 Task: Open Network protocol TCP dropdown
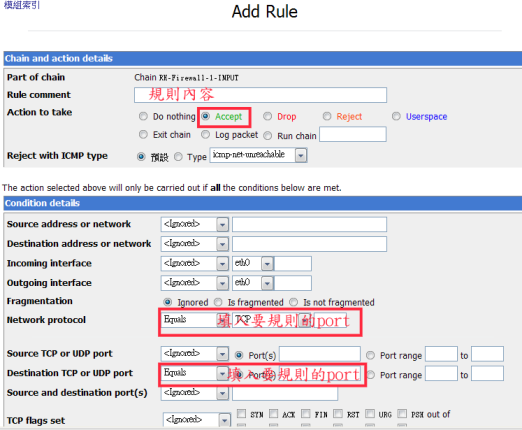(x=272, y=320)
